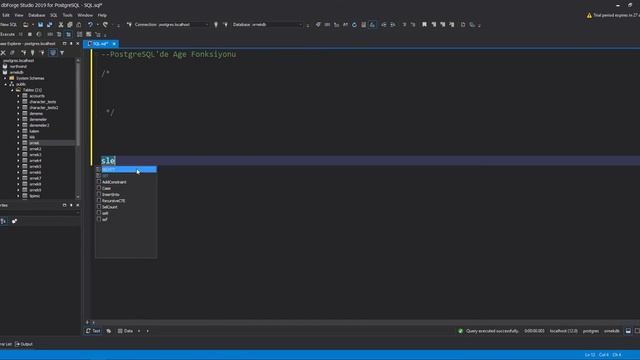Open the Output panel tab

click(x=24, y=344)
